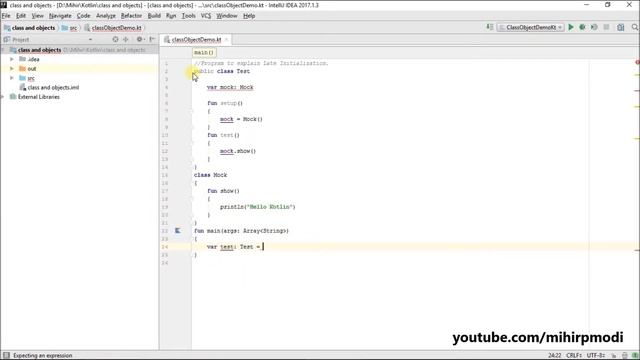Open the Analyze menu

(x=106, y=16)
